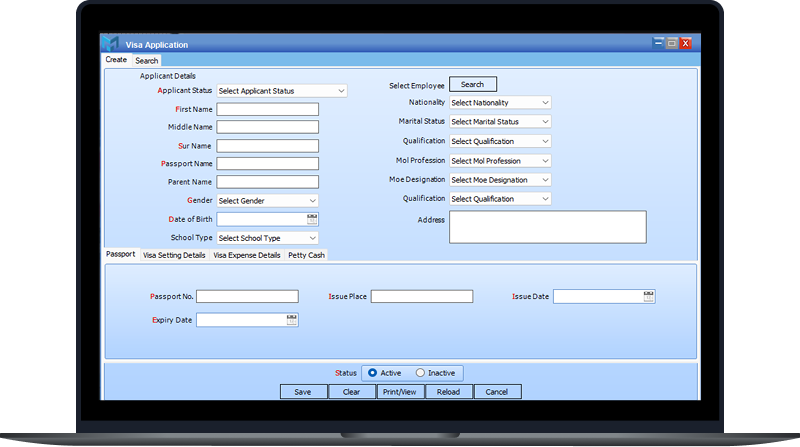This screenshot has width=800, height=447.
Task: Click the Reload button
Action: click(448, 392)
